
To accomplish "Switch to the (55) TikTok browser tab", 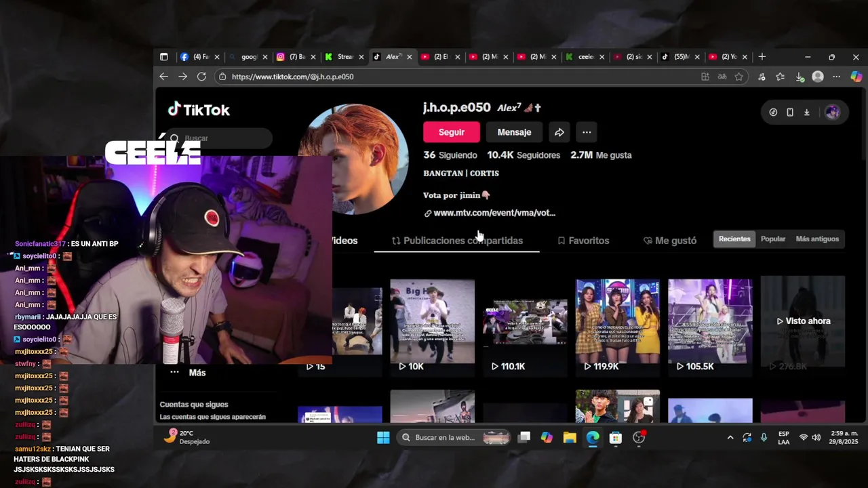I will (681, 57).
